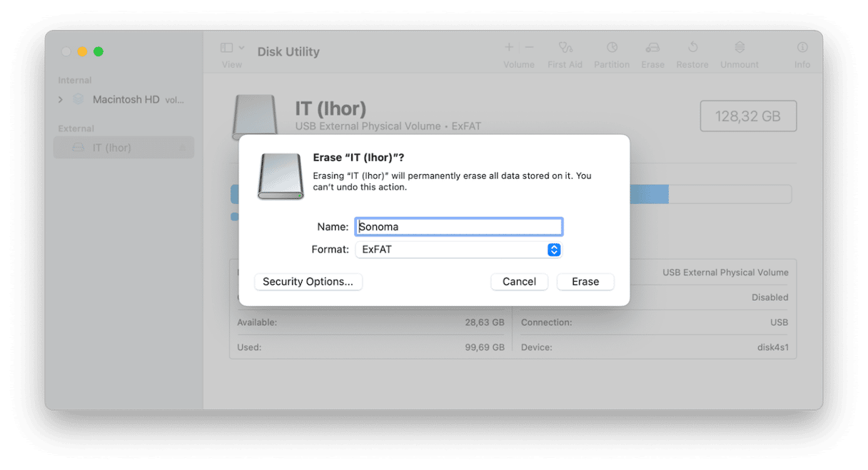This screenshot has height=470, width=868.
Task: Remove a volume with the minus icon
Action: click(x=529, y=47)
